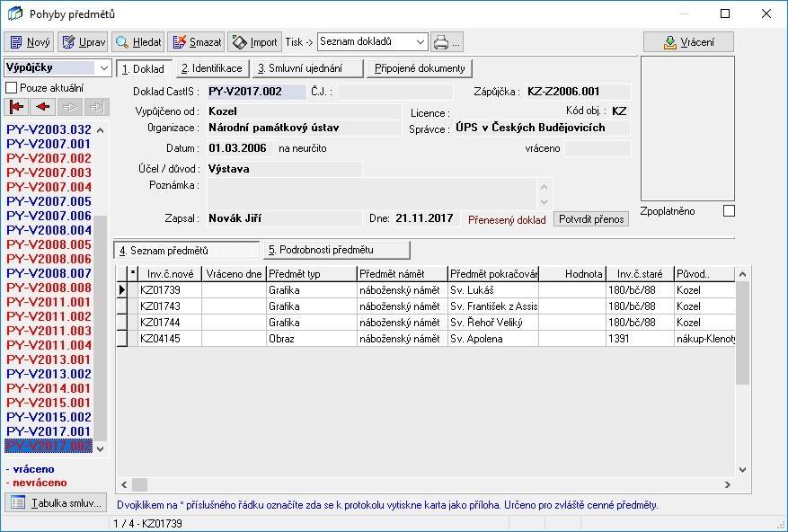788x532 pixels.
Task: Select document PY-V2013.002 in list
Action: click(x=49, y=374)
